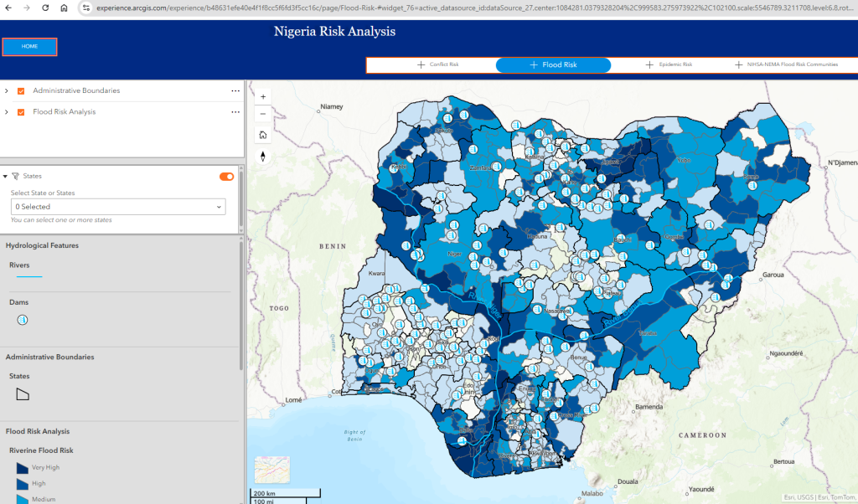858x504 pixels.
Task: Open Administrative Boundaries layer options menu
Action: pyautogui.click(x=235, y=90)
